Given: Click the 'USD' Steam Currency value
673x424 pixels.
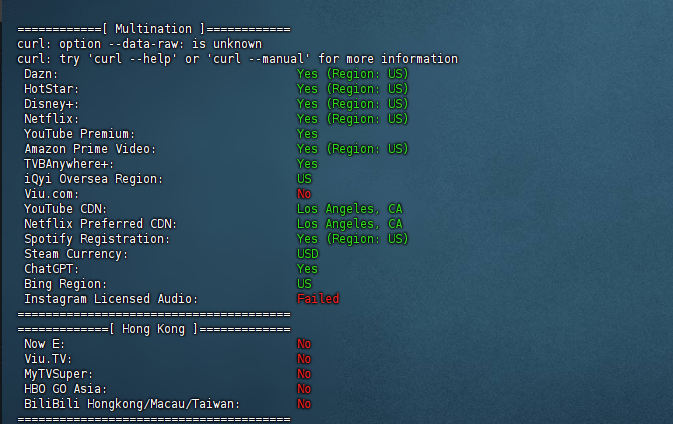Looking at the screenshot, I should [307, 254].
